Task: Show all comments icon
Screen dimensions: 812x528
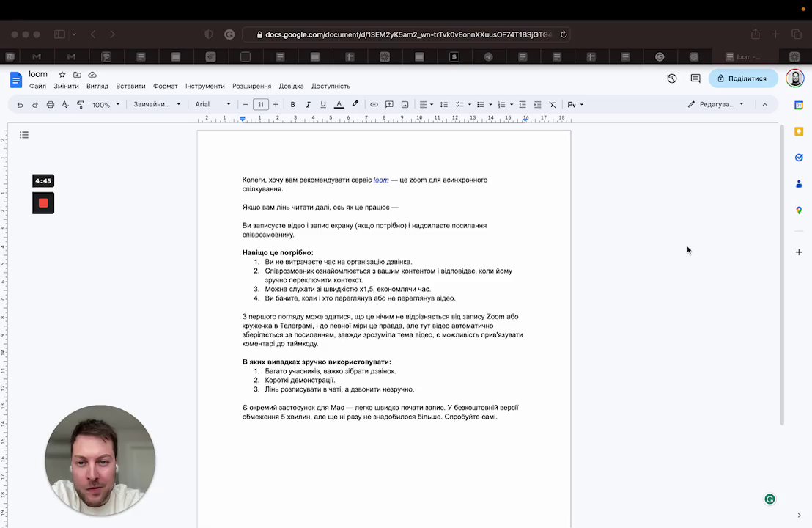Action: [x=695, y=78]
